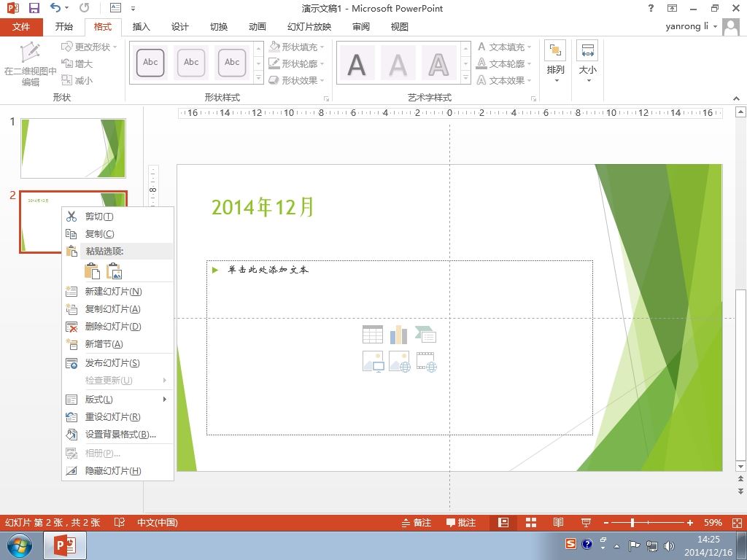Select slide 1 thumbnail
Image resolution: width=747 pixels, height=560 pixels.
coord(73,148)
